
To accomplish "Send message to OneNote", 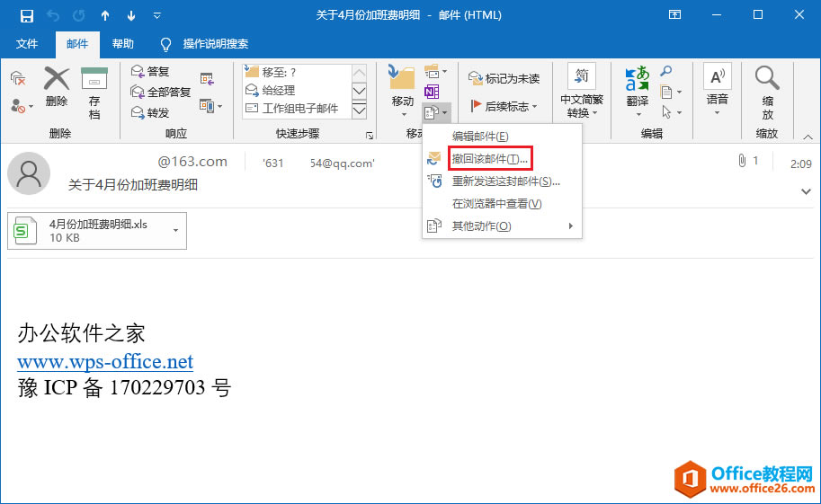I will pyautogui.click(x=432, y=93).
